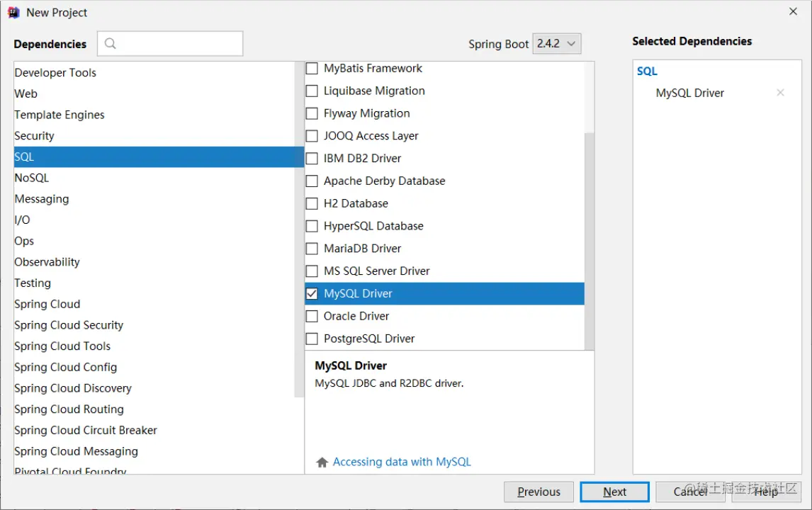
Task: Check PostgreSQL Driver checkbox
Action: [312, 339]
